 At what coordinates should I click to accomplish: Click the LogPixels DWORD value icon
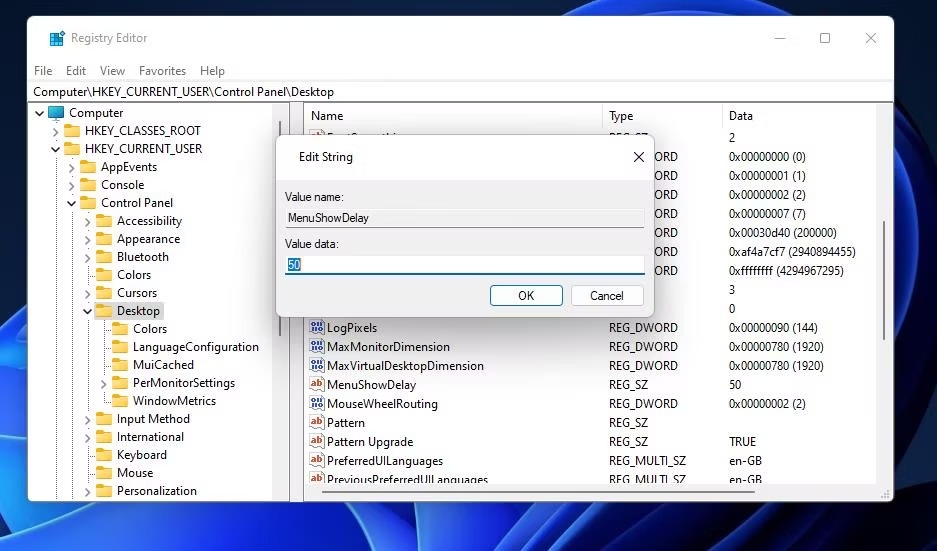(x=317, y=327)
